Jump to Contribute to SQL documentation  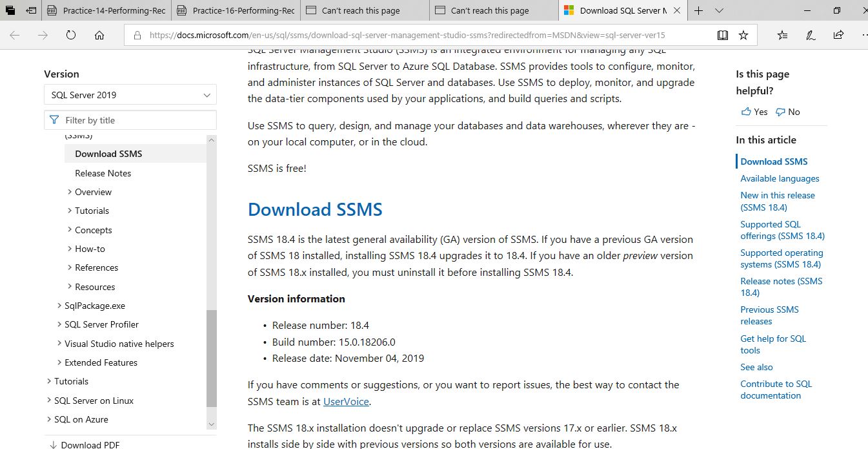coord(776,390)
